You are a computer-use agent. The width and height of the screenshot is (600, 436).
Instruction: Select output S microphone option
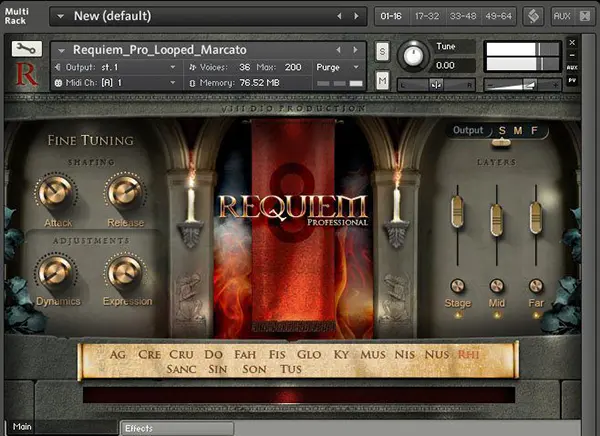[x=502, y=131]
